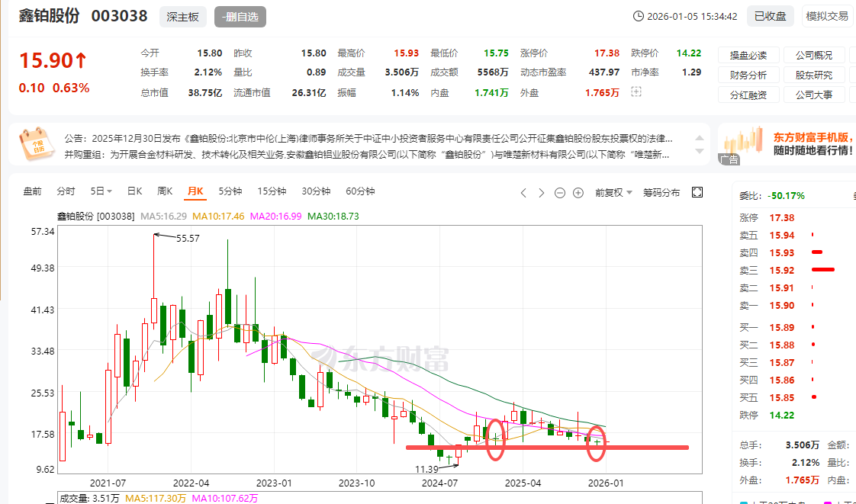Image resolution: width=856 pixels, height=504 pixels.
Task: Click the stock name 鑫铂股份
Action: point(49,16)
